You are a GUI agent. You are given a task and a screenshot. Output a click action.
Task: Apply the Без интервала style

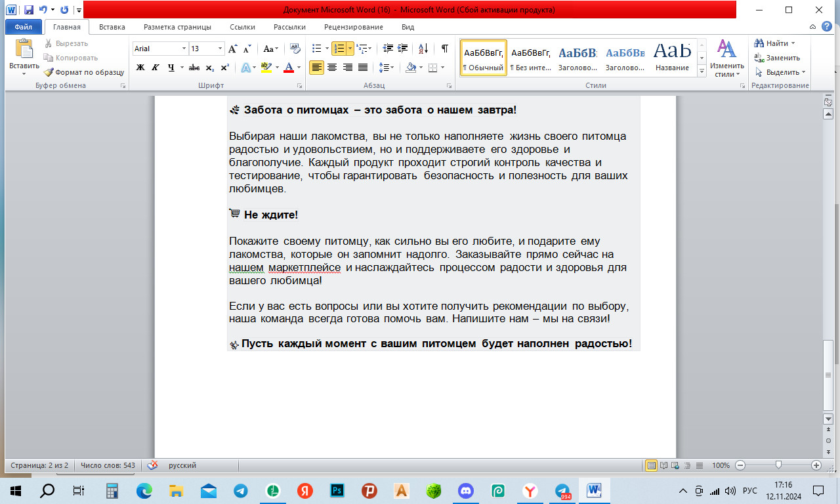pyautogui.click(x=531, y=58)
